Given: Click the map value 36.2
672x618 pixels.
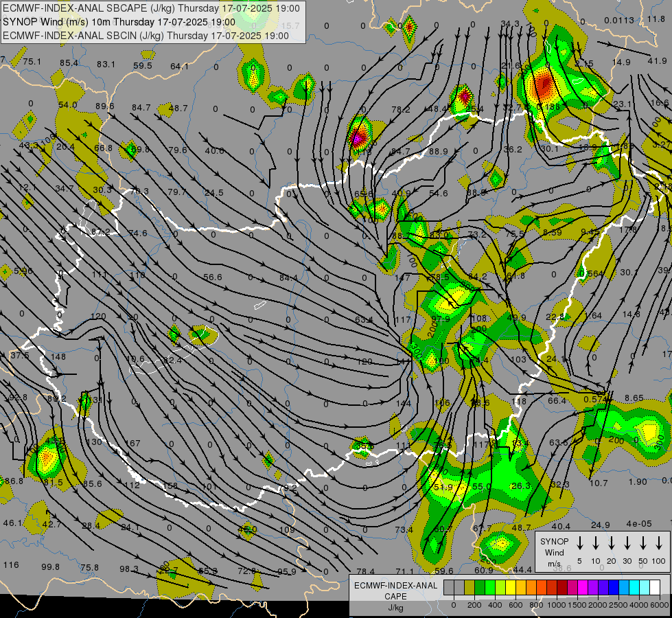Looking at the screenshot, I should click(x=513, y=149).
